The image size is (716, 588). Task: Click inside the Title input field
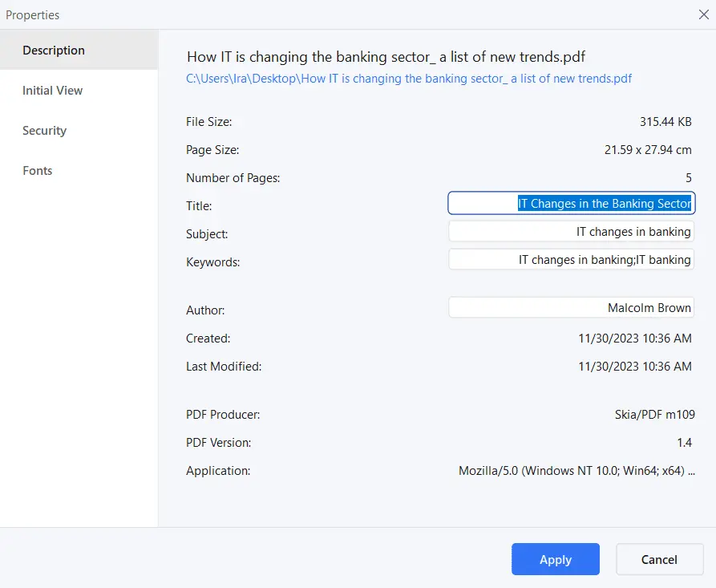pos(570,203)
